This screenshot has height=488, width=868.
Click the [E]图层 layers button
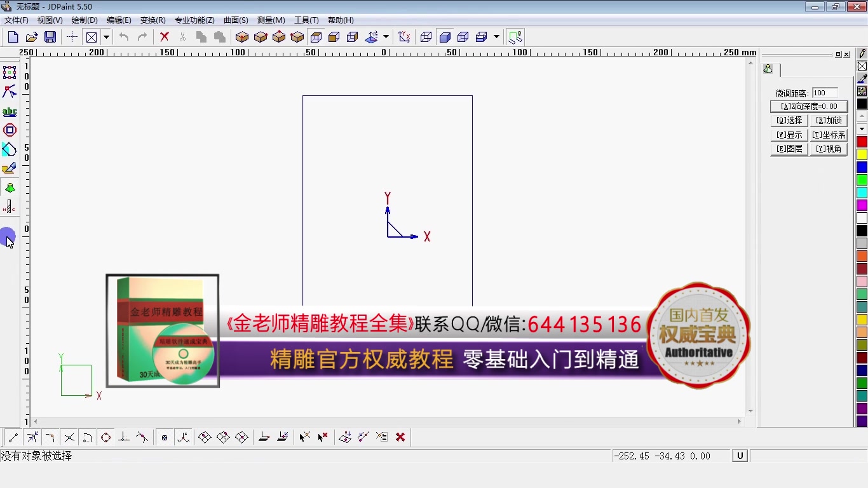[x=789, y=148]
